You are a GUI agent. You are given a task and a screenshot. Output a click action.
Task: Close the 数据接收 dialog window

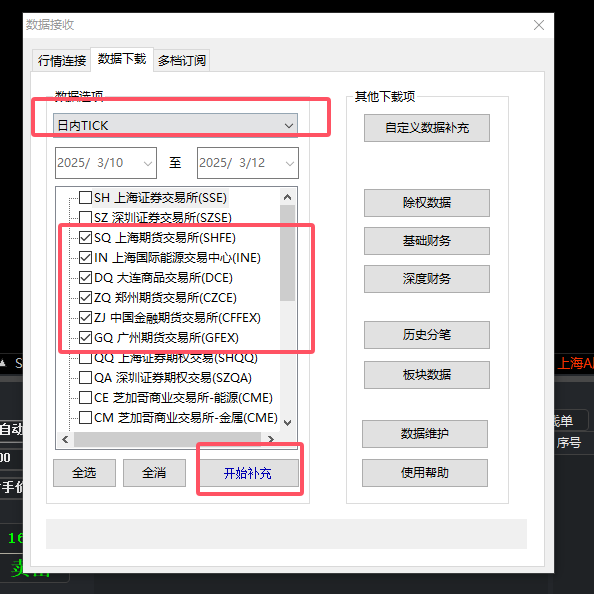(x=538, y=25)
